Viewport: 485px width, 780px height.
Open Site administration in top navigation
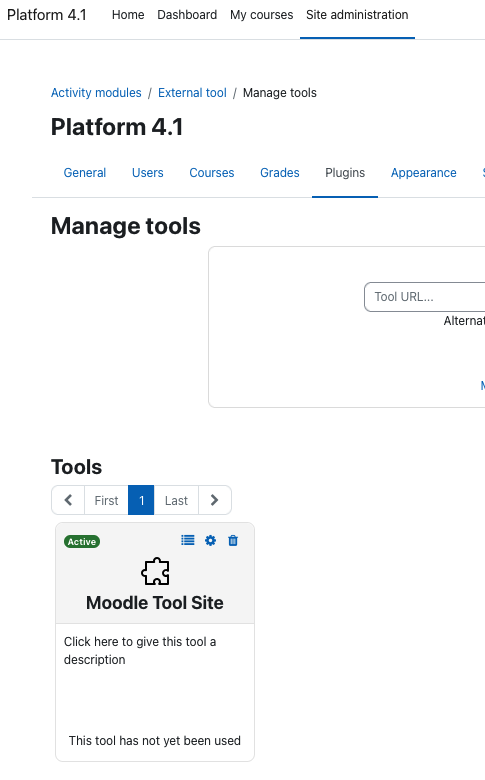click(357, 15)
